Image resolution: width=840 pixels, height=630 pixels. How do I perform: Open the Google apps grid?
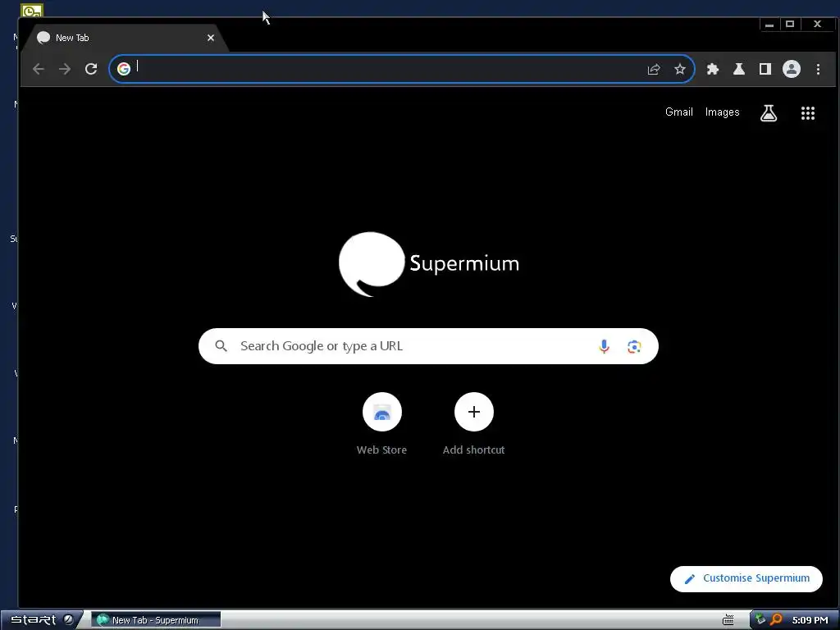[808, 113]
